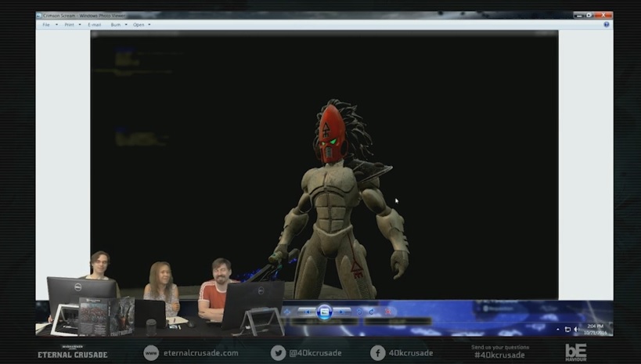This screenshot has height=364, width=641.
Task: Click the Eternal Crusade logo
Action: pyautogui.click(x=72, y=352)
